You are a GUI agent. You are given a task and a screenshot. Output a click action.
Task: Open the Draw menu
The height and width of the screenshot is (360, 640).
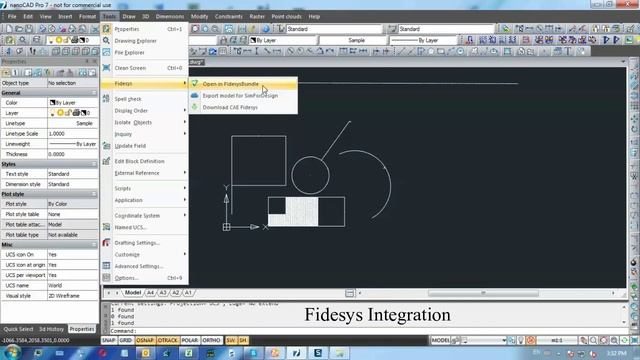pyautogui.click(x=129, y=16)
